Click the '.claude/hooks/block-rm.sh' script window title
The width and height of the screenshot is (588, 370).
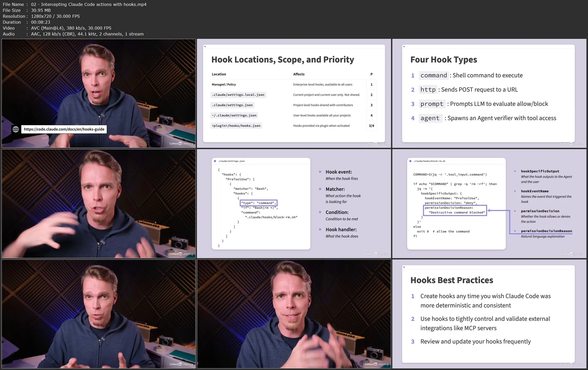429,161
